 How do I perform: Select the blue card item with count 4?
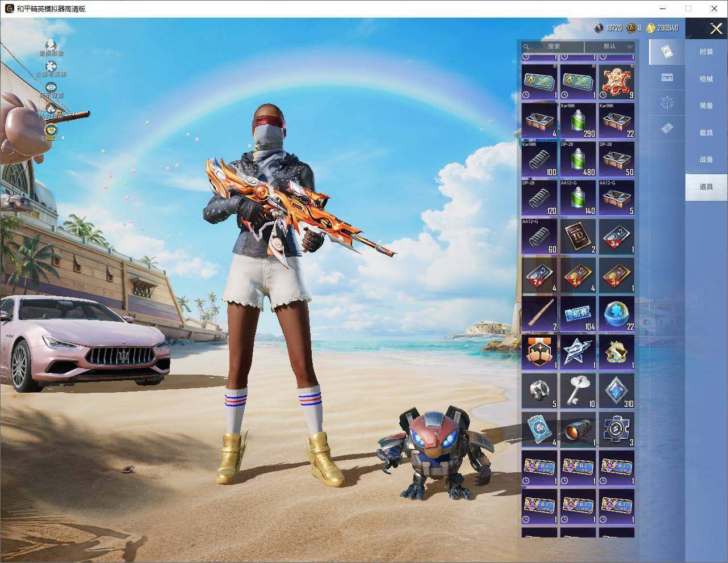click(x=539, y=429)
